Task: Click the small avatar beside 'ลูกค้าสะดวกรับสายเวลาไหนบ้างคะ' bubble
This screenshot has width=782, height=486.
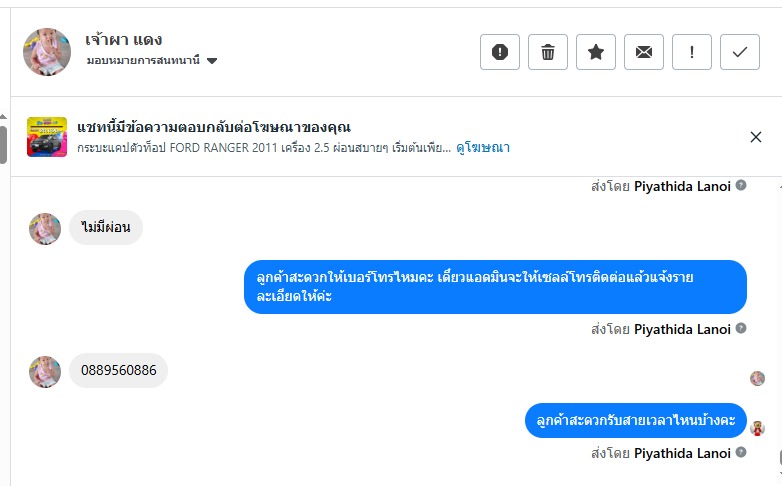Action: pyautogui.click(x=758, y=428)
